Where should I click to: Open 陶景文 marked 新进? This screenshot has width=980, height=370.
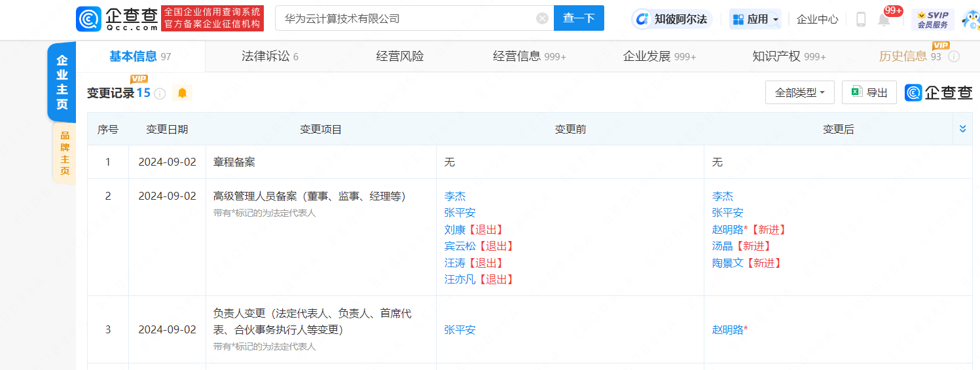pos(728,263)
